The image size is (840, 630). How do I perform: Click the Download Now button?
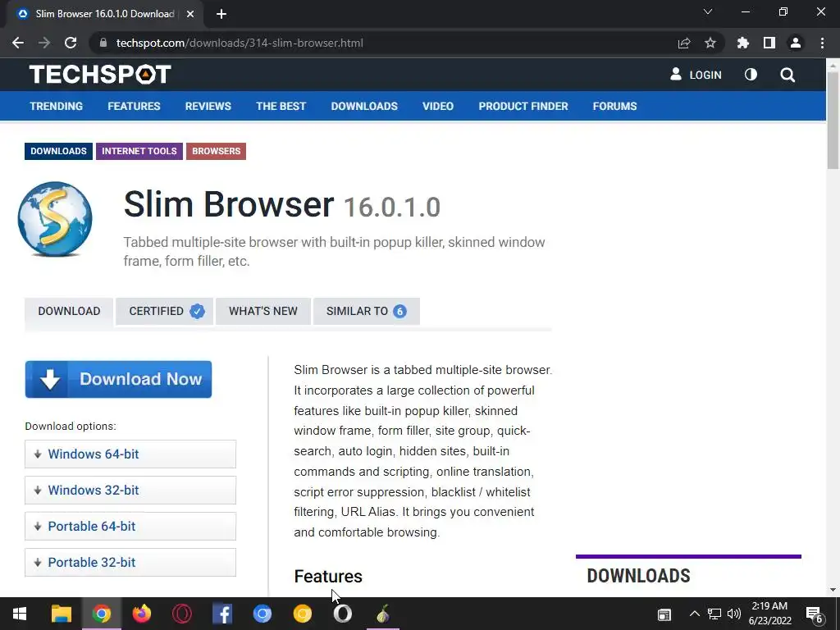click(118, 379)
